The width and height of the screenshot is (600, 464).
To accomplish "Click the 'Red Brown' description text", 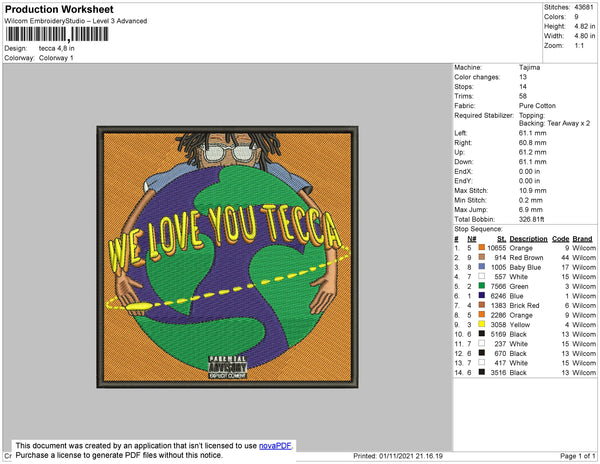I will point(526,257).
